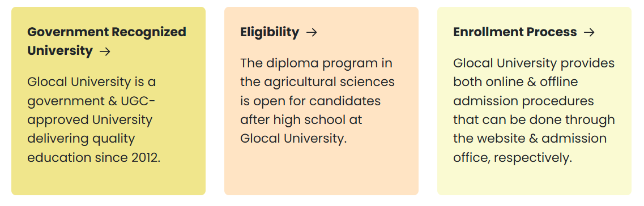The height and width of the screenshot is (206, 644).
Task: Select the pale yellow Enrollment Process card
Action: click(534, 101)
